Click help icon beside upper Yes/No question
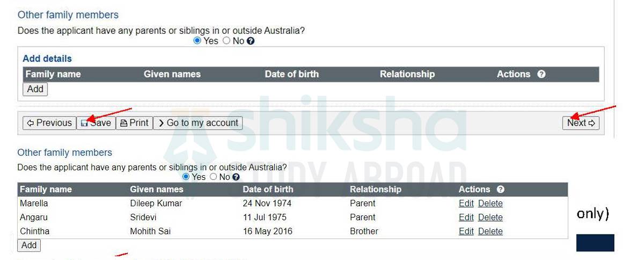Image resolution: width=644 pixels, height=260 pixels. [x=251, y=41]
